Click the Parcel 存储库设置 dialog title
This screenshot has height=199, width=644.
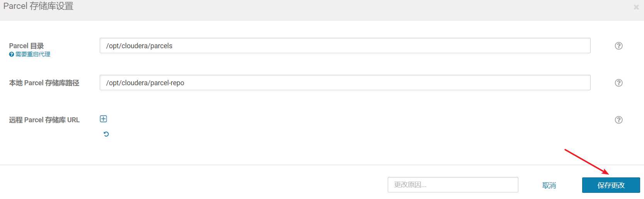38,6
